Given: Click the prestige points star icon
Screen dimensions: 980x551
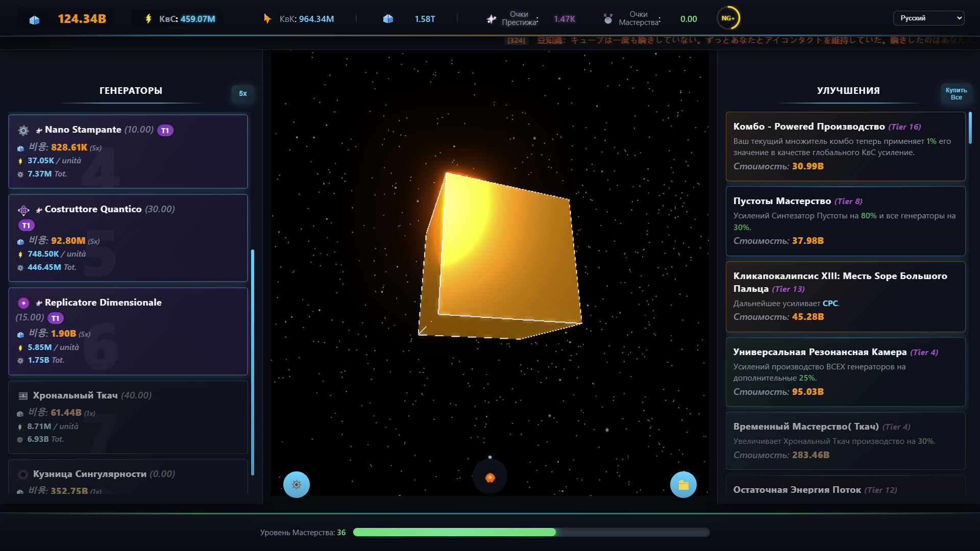Looking at the screenshot, I should (491, 19).
